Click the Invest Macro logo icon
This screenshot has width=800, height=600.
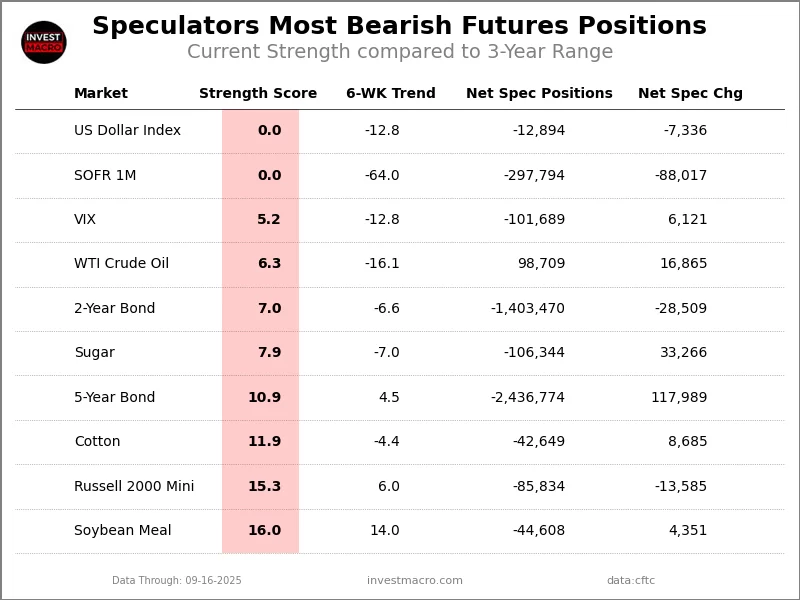coord(44,42)
